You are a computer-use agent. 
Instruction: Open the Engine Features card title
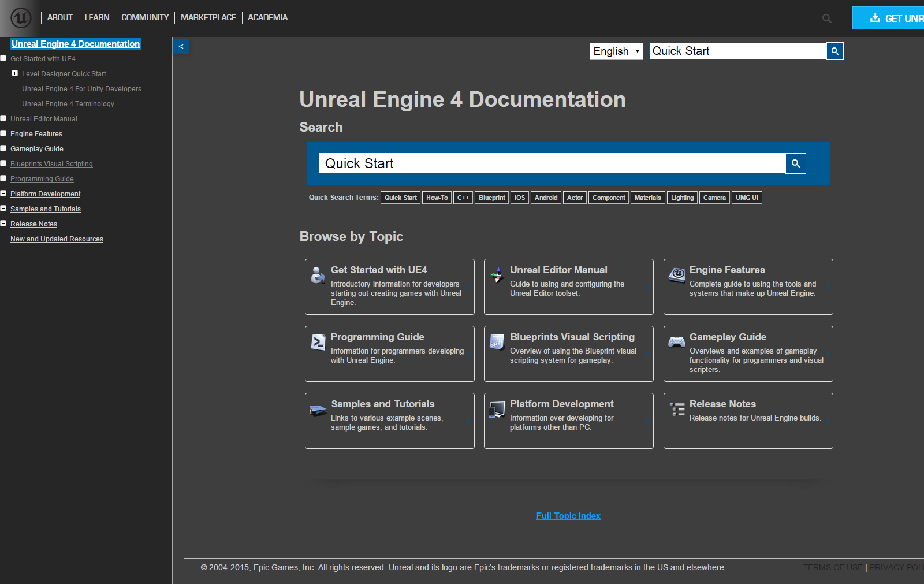(x=727, y=270)
